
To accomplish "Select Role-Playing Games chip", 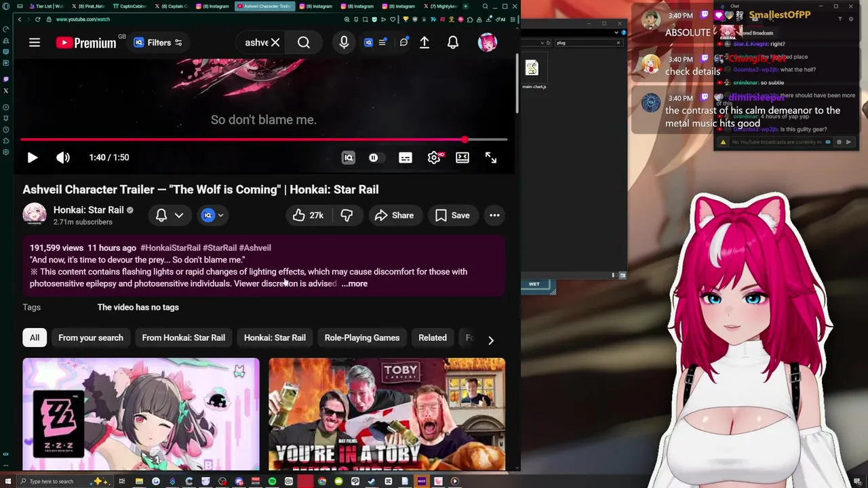I will [x=362, y=338].
